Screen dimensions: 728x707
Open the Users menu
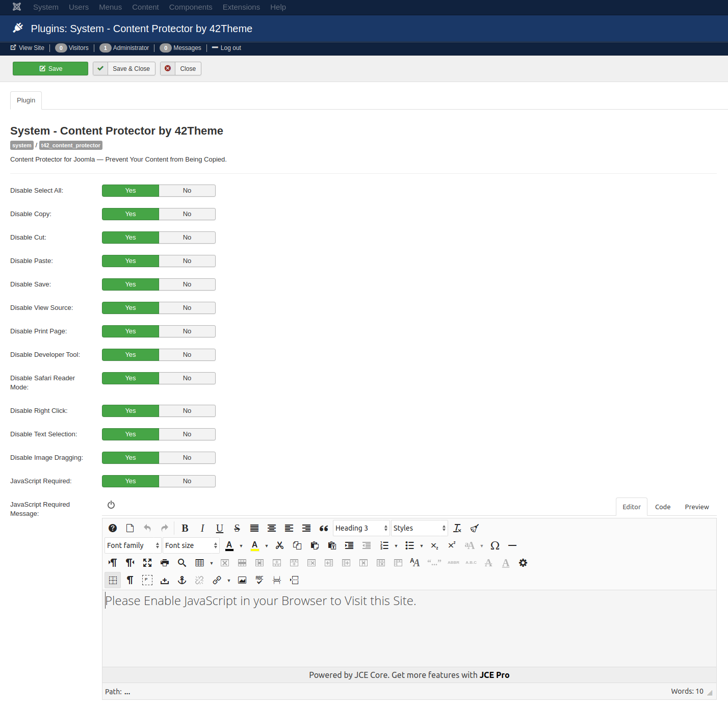(79, 7)
